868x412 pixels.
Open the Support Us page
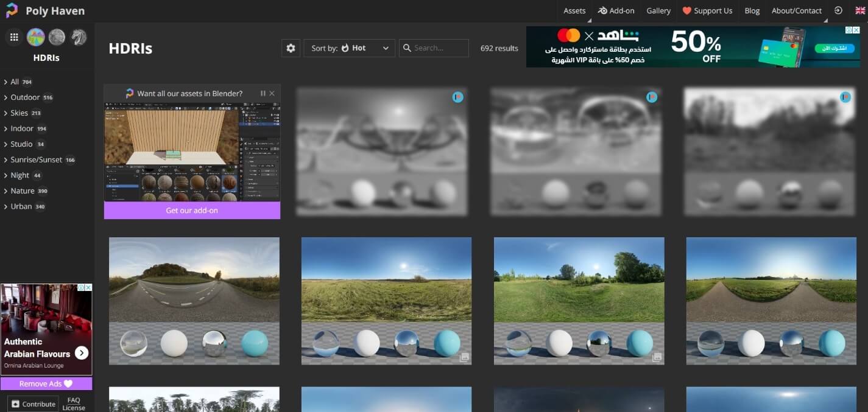707,11
